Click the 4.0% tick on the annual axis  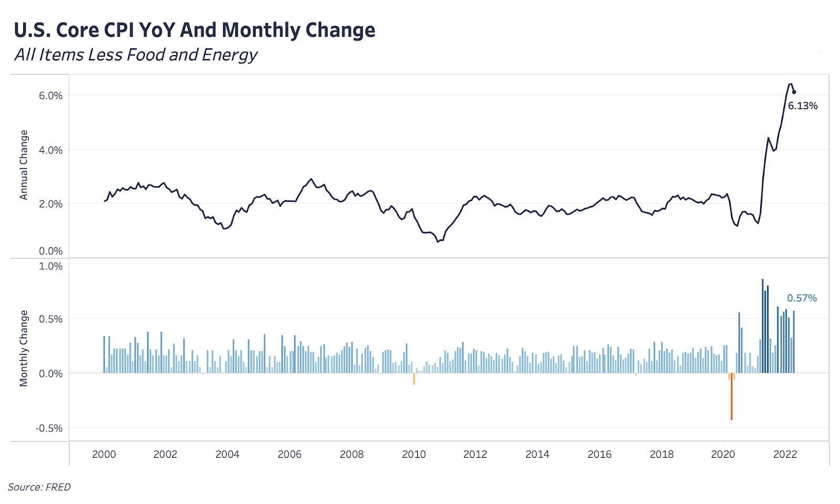click(50, 150)
